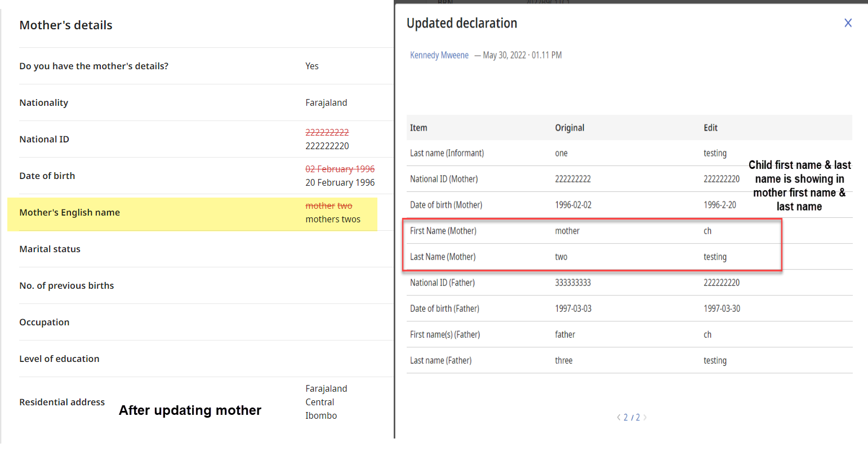Select the Last name (Informant) row
This screenshot has width=868, height=452.
point(447,153)
